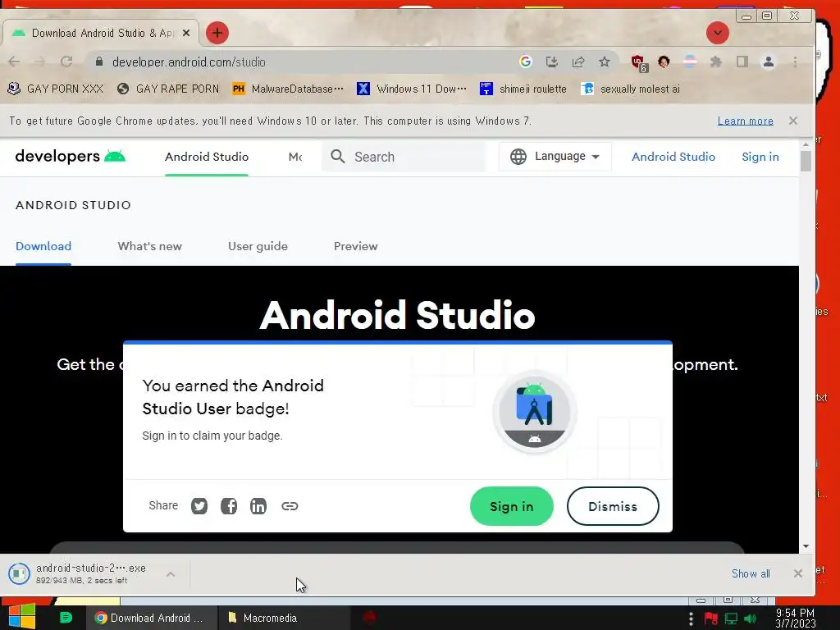
Task: Click the Android Studio User badge image
Action: [x=535, y=412]
